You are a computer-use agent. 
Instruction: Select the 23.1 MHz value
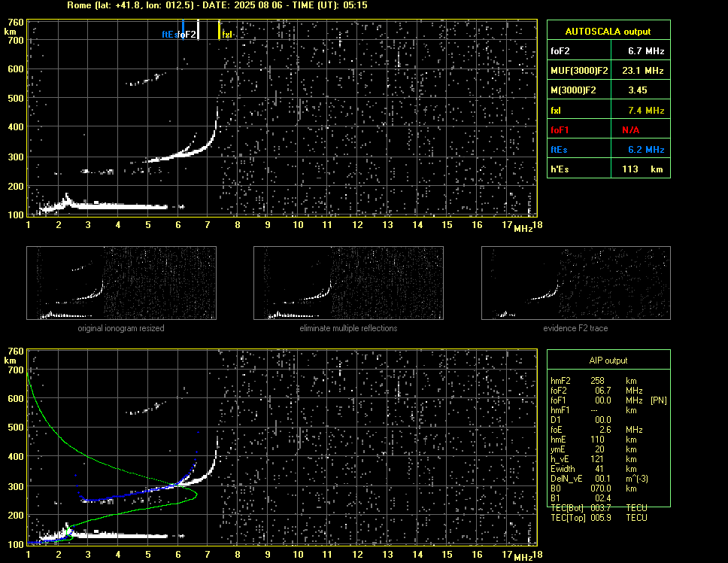[x=642, y=71]
